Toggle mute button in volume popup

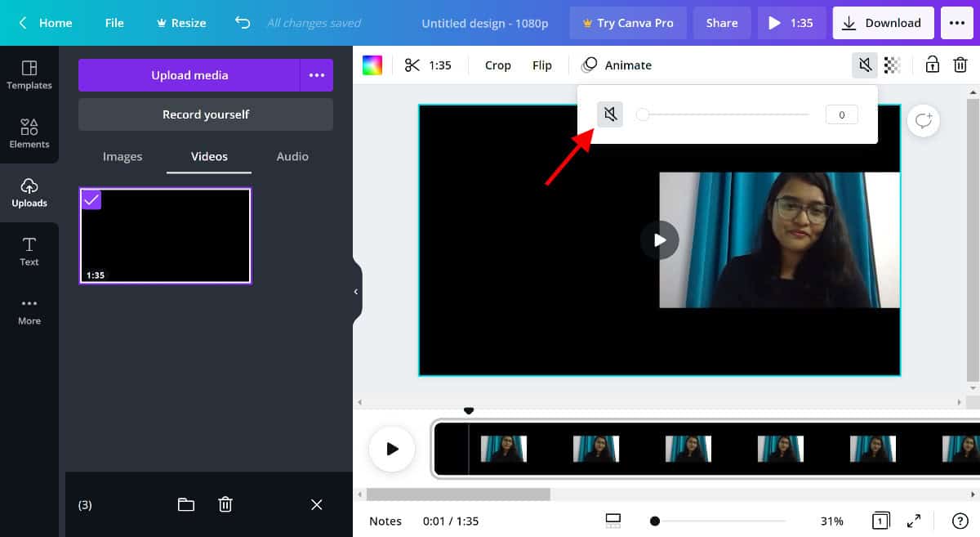pyautogui.click(x=609, y=114)
